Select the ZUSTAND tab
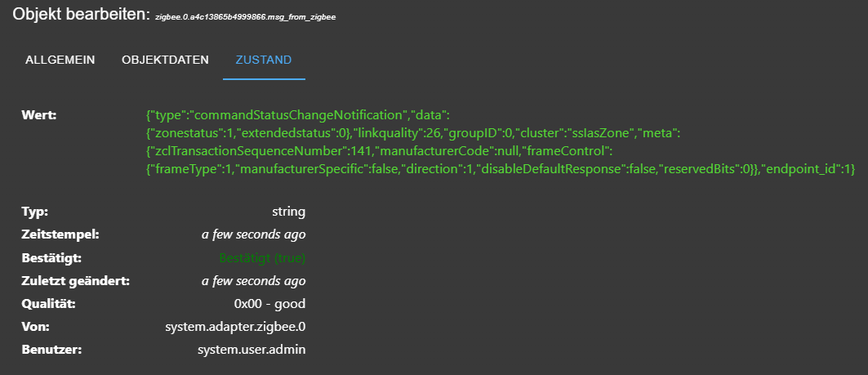Image resolution: width=868 pixels, height=375 pixels. pos(264,60)
